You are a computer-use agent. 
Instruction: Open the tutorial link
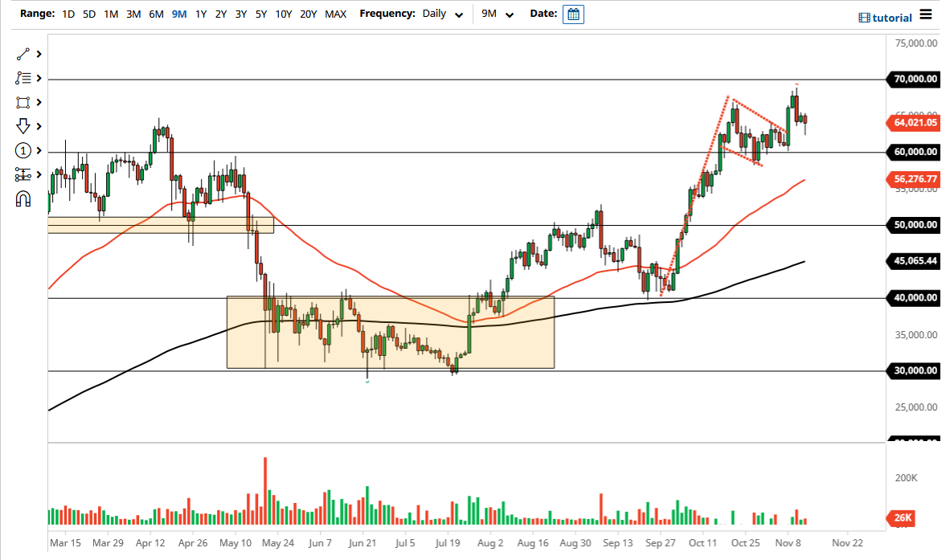tap(884, 17)
